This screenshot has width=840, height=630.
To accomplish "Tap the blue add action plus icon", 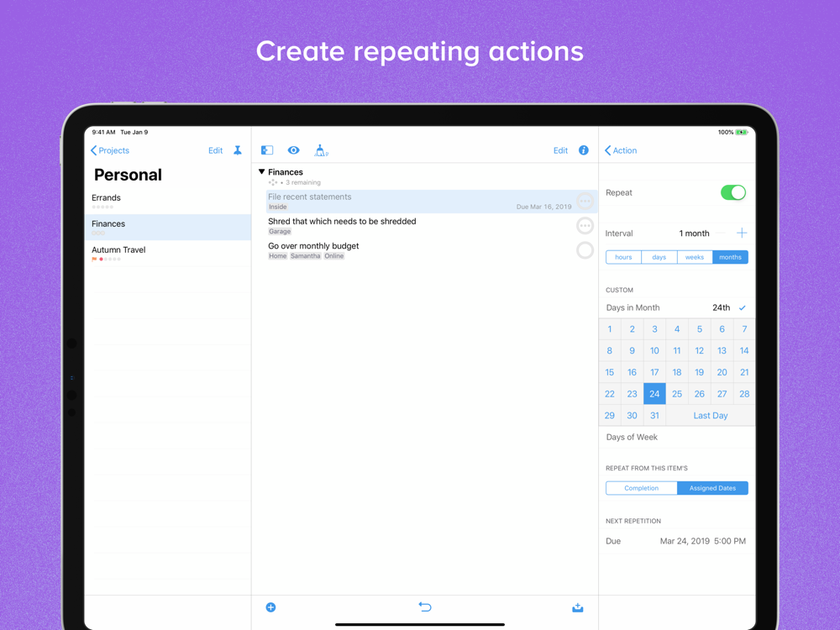I will click(x=270, y=607).
